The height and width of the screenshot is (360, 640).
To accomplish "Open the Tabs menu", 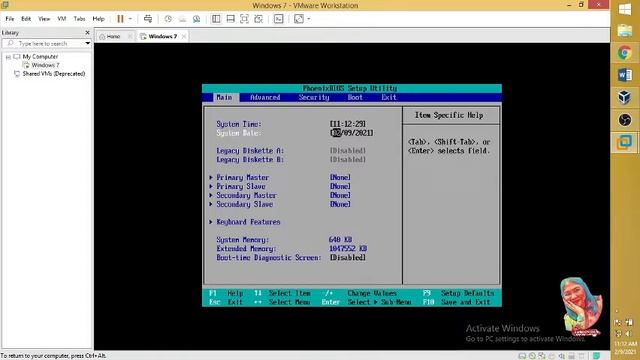I will [x=79, y=19].
